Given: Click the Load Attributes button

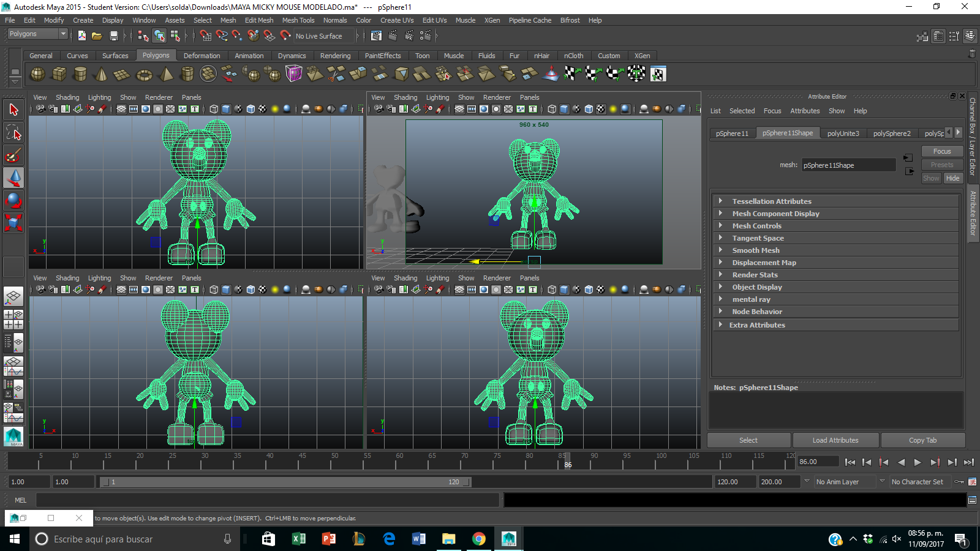Looking at the screenshot, I should click(x=835, y=440).
